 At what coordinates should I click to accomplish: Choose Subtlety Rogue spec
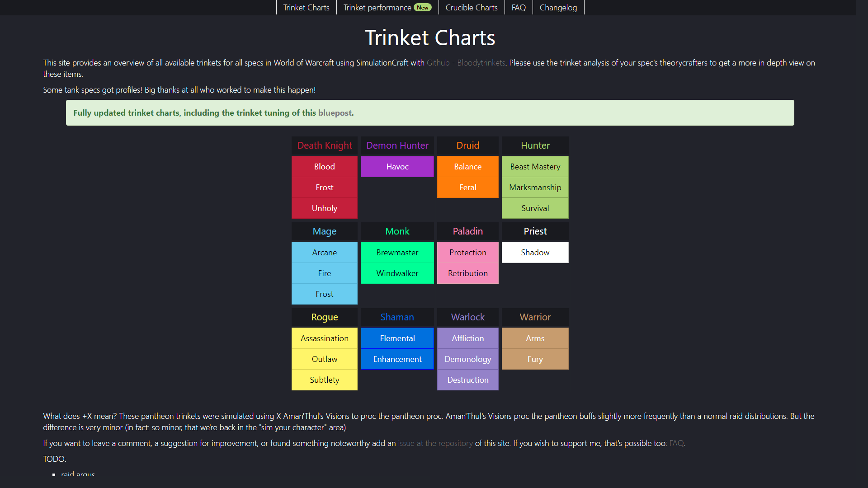click(x=325, y=380)
